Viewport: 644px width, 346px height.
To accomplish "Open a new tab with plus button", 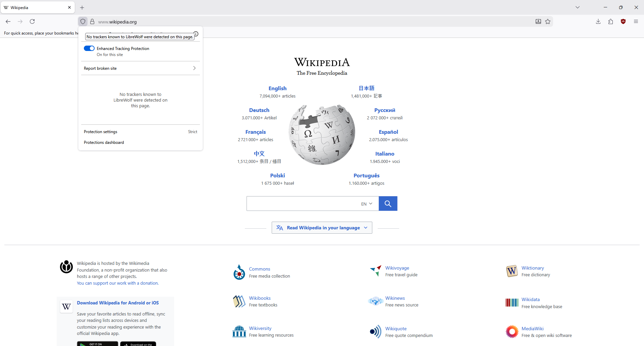I will click(82, 7).
